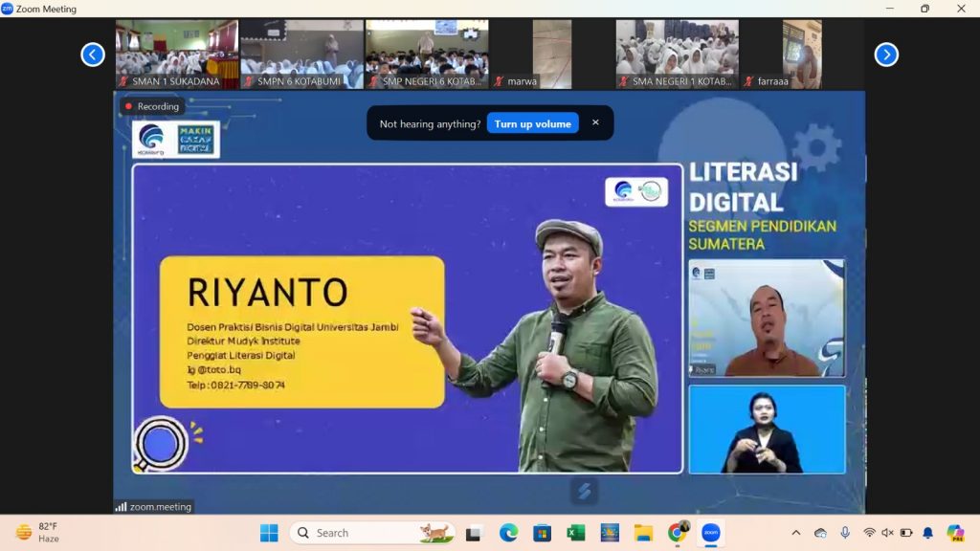980x551 pixels.
Task: Open Google Chrome from the taskbar
Action: pos(677,533)
